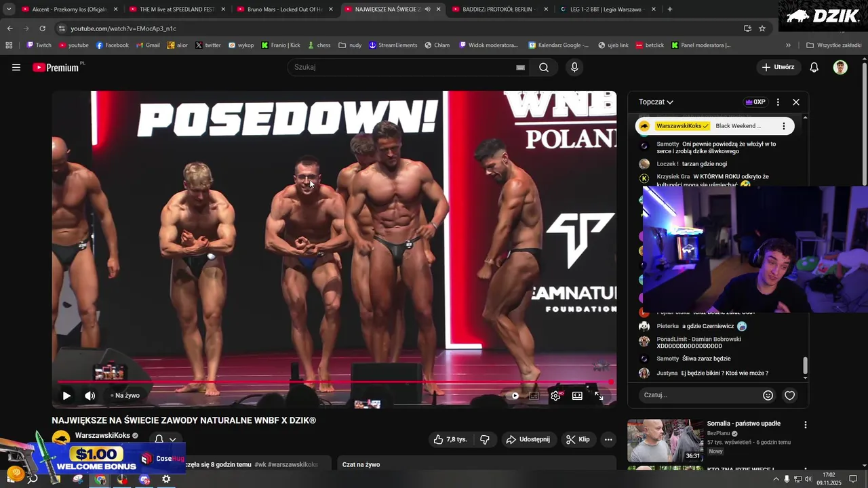The image size is (868, 488).
Task: Click the 'Utwórz' create button
Action: [777, 67]
